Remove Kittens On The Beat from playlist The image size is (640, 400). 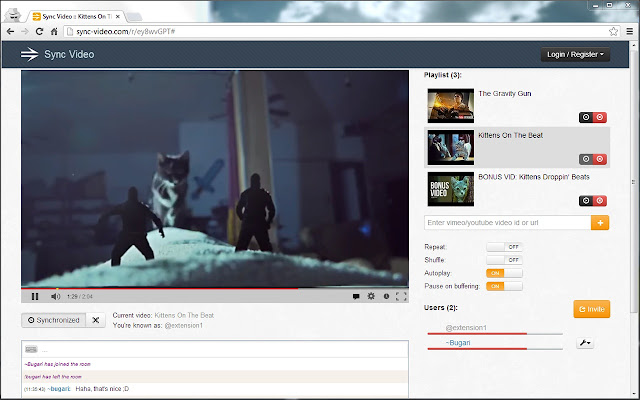600,159
